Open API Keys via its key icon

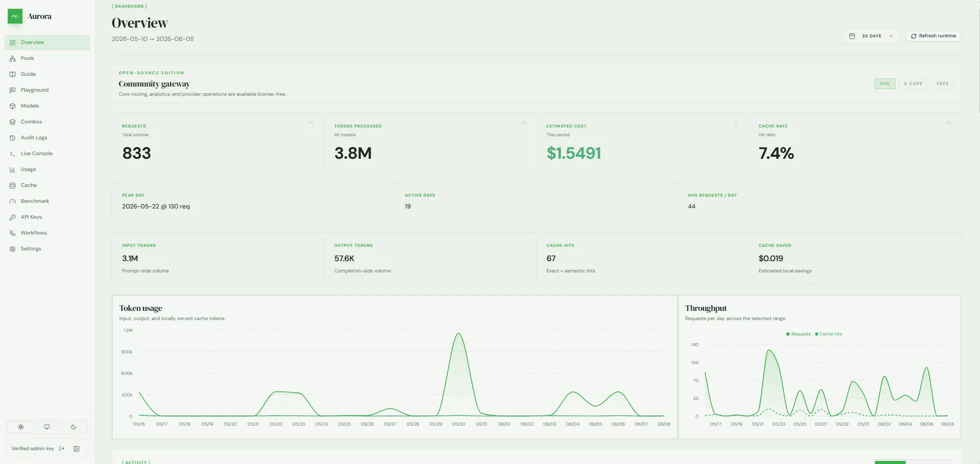coord(12,217)
